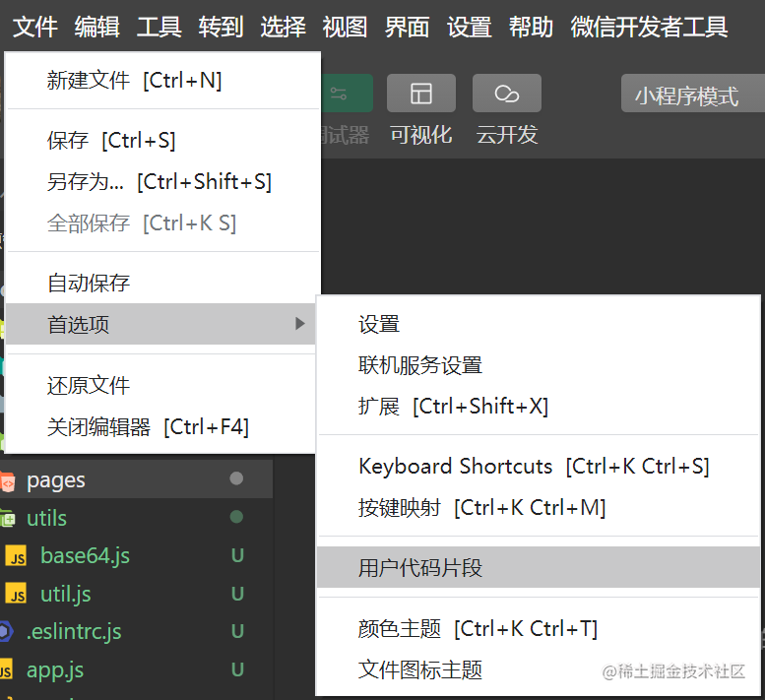Viewport: 765px width, 700px height.
Task: Expand the 首选项 submenu arrow
Action: [300, 323]
